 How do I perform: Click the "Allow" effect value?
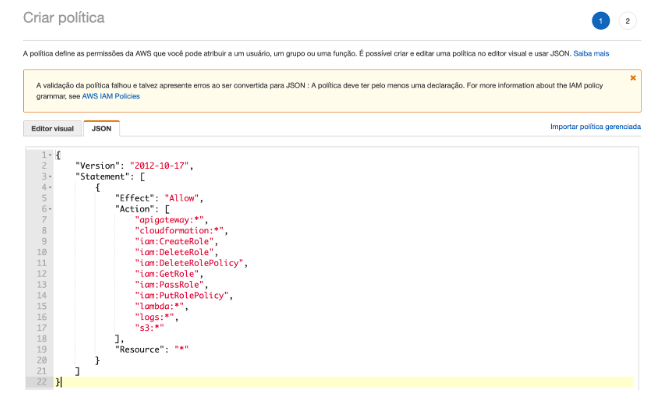point(181,198)
